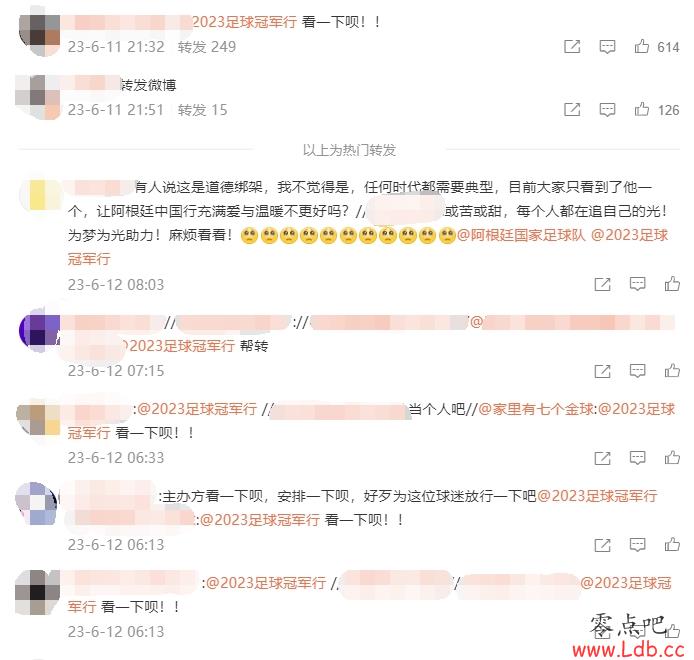This screenshot has width=694, height=660.
Task: Open the @家里有七个金球 mention link
Action: pyautogui.click(x=536, y=409)
